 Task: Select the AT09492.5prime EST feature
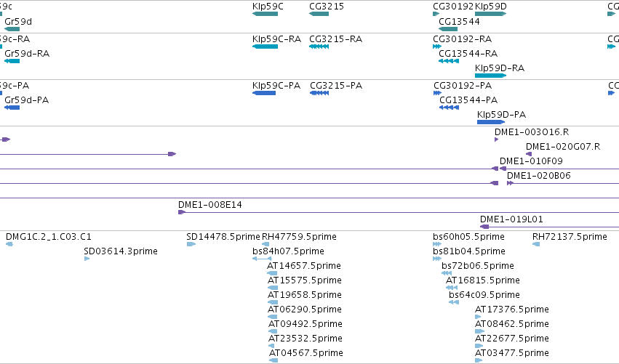tap(273, 331)
